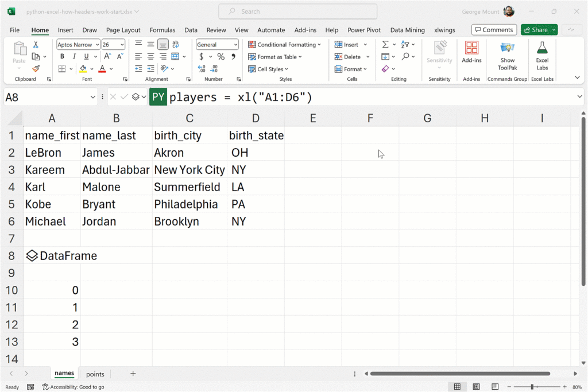Click the Increase Font Size icon

[x=107, y=57]
